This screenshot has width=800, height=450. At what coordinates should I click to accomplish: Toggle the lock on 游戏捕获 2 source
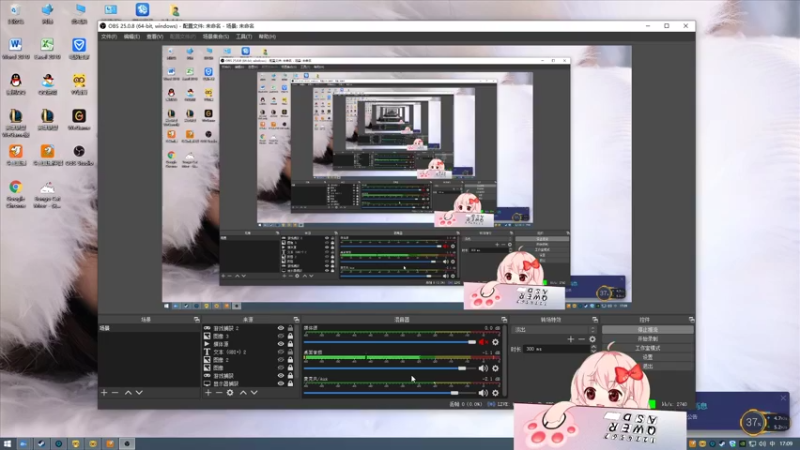(x=290, y=329)
